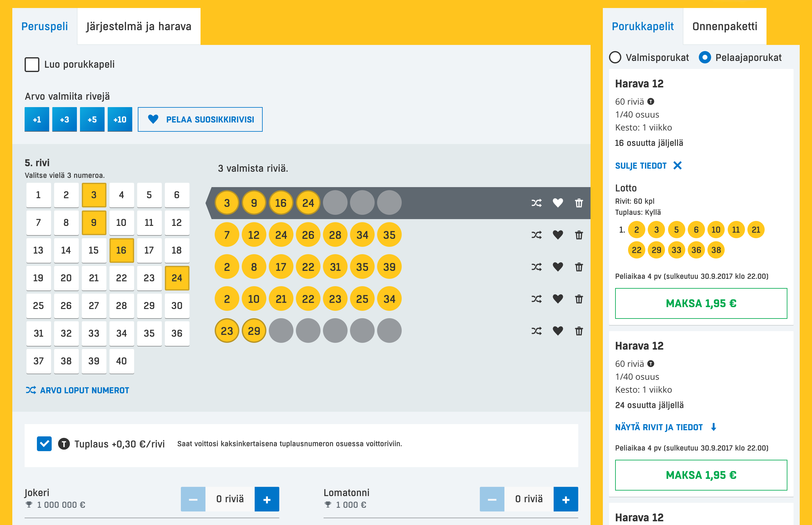
Task: Click Arvo loput numerot link
Action: click(78, 390)
